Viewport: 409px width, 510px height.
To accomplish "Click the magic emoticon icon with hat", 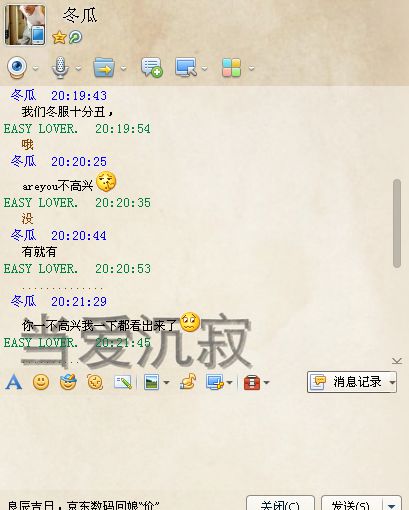I will (68, 382).
